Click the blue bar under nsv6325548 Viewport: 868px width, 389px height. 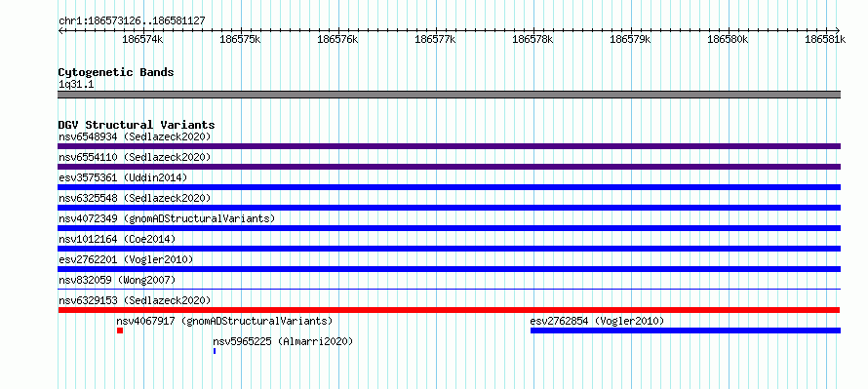pos(449,208)
